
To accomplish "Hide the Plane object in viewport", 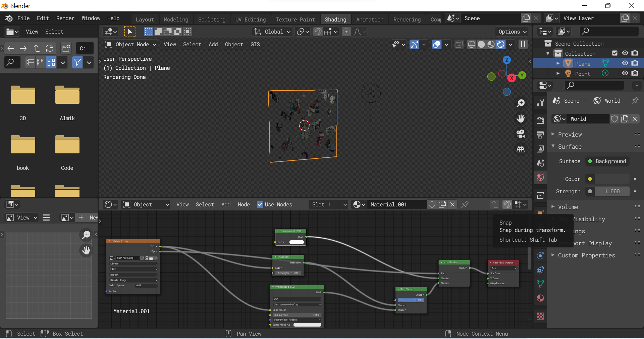I will [625, 63].
